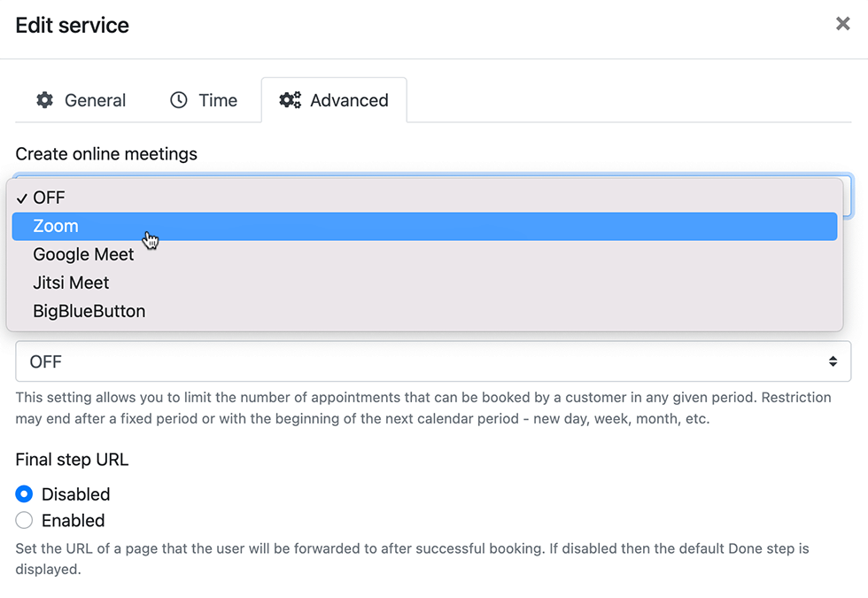The width and height of the screenshot is (868, 598).
Task: Select the checked OFF option
Action: tap(49, 198)
